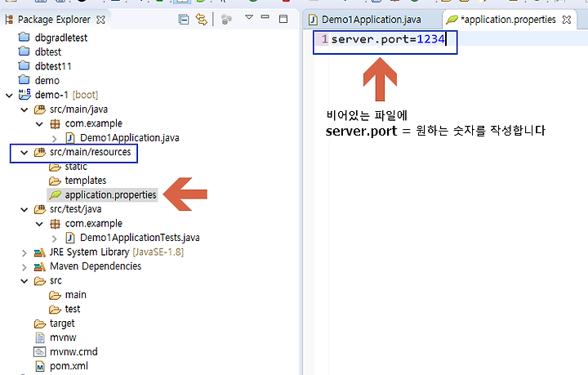Select the dbtest11 project label
588x375 pixels.
53,66
